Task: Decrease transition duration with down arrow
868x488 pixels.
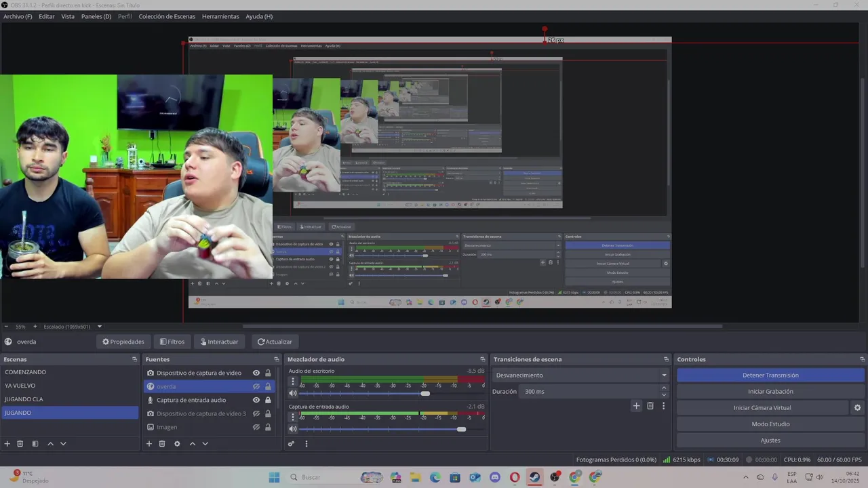Action: 664,394
